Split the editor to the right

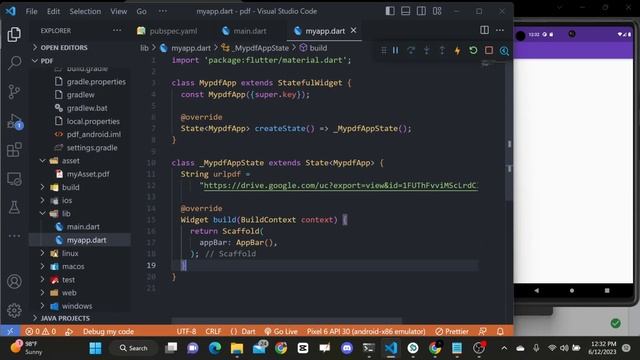click(x=484, y=30)
